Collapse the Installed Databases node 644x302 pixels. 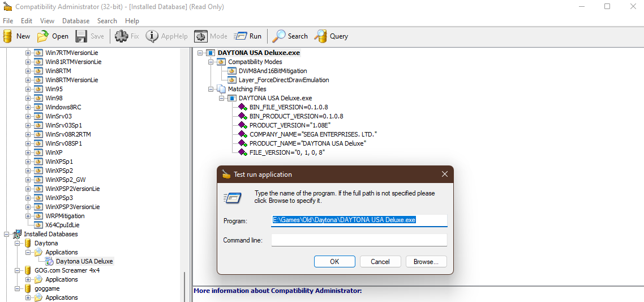click(7, 234)
